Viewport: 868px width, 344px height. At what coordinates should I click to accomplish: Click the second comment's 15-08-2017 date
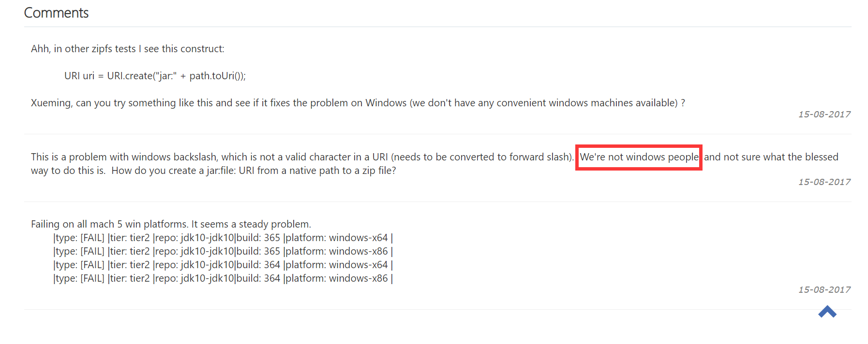824,182
